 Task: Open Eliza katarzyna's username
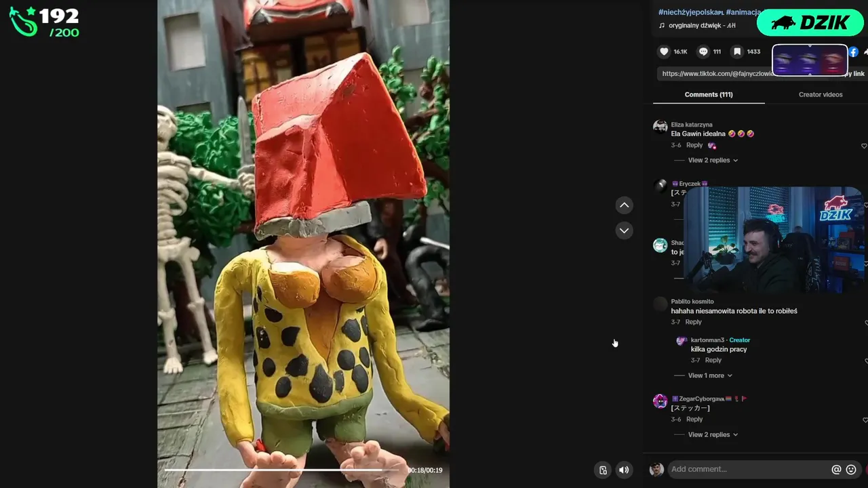click(x=692, y=125)
